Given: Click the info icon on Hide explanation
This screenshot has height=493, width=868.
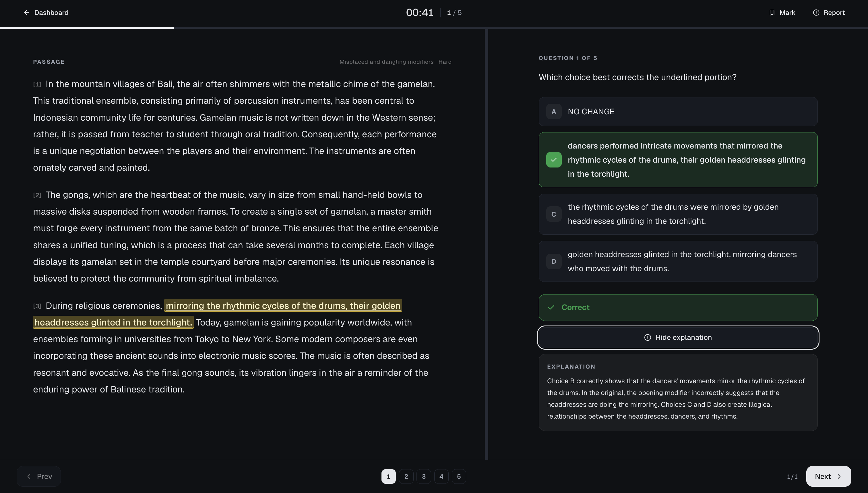Looking at the screenshot, I should pyautogui.click(x=648, y=338).
